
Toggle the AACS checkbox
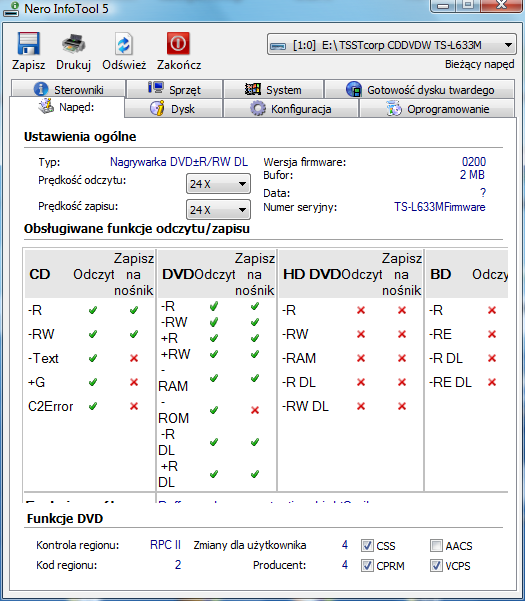tap(436, 545)
